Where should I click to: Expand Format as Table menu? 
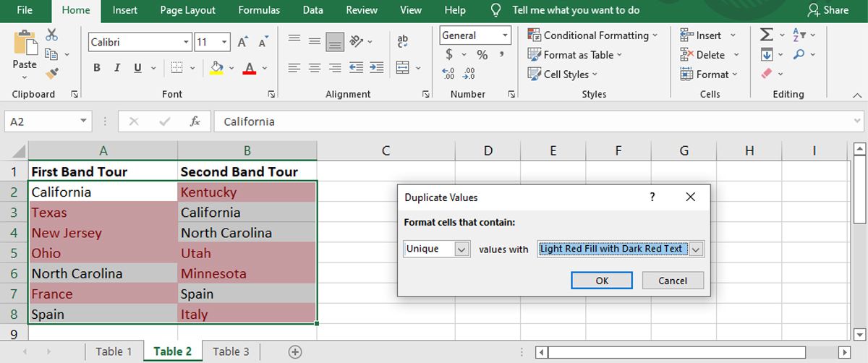click(574, 54)
